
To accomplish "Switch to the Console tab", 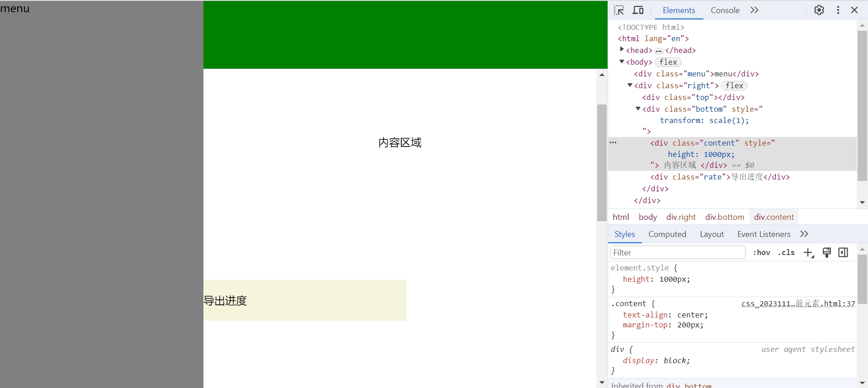I will point(725,10).
